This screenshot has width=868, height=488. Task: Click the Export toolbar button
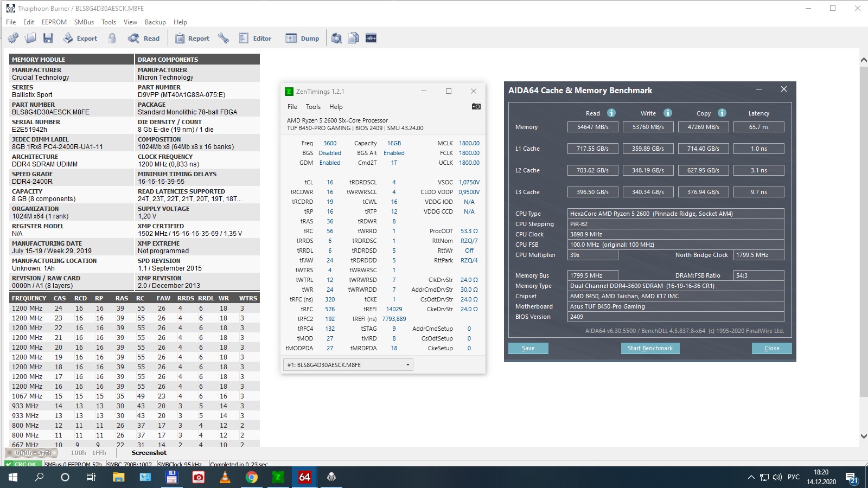[x=80, y=38]
